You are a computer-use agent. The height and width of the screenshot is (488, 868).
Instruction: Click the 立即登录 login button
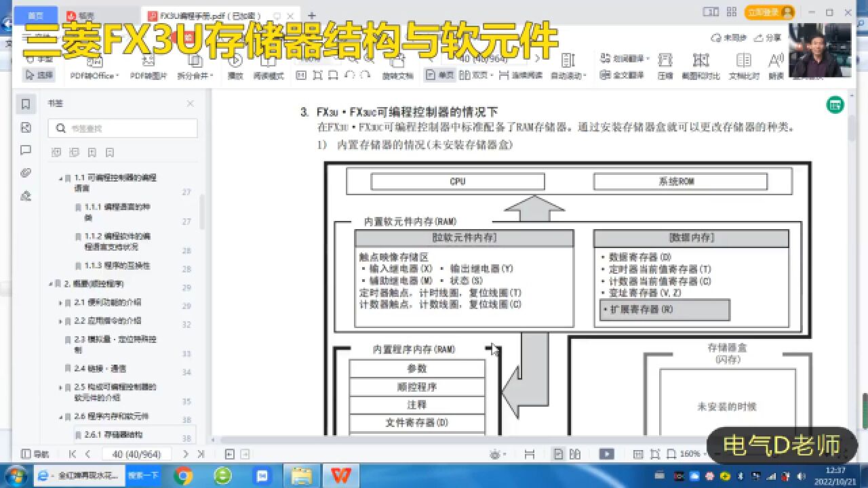[770, 12]
